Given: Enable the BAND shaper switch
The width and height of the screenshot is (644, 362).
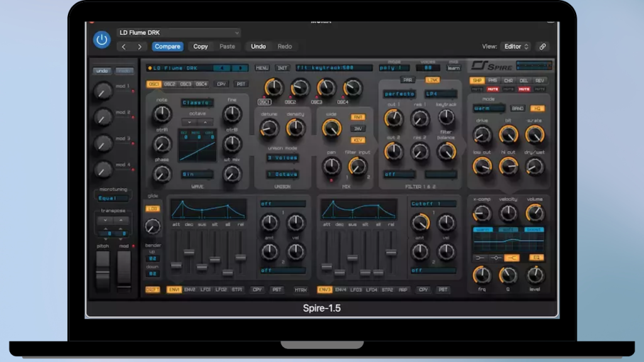Looking at the screenshot, I should [x=518, y=109].
